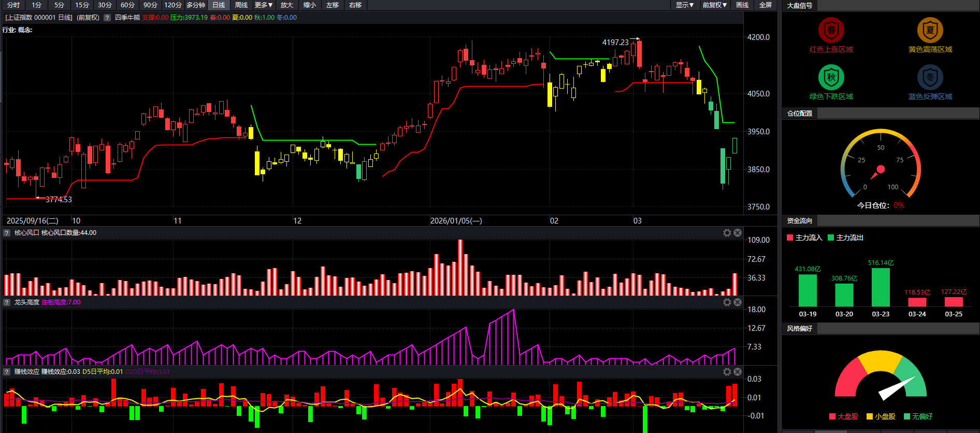Screen dimensions: 980x433
Task: Shift chart with 右移 button
Action: pyautogui.click(x=355, y=5)
